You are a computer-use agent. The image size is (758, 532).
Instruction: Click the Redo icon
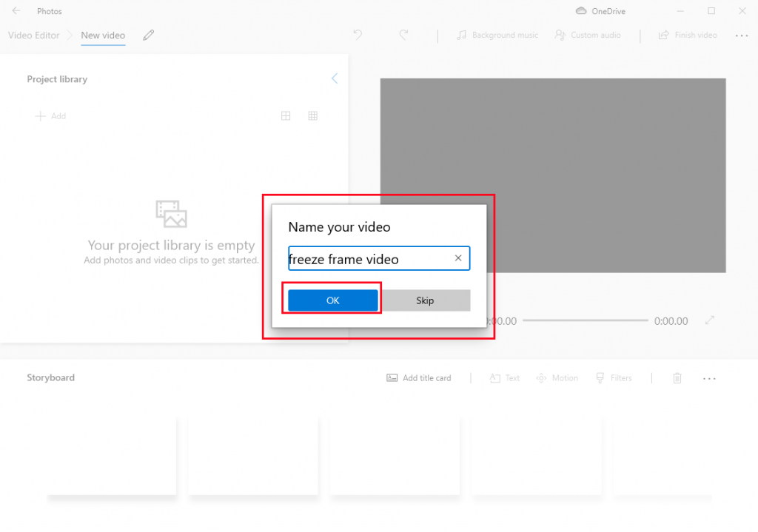coord(403,35)
